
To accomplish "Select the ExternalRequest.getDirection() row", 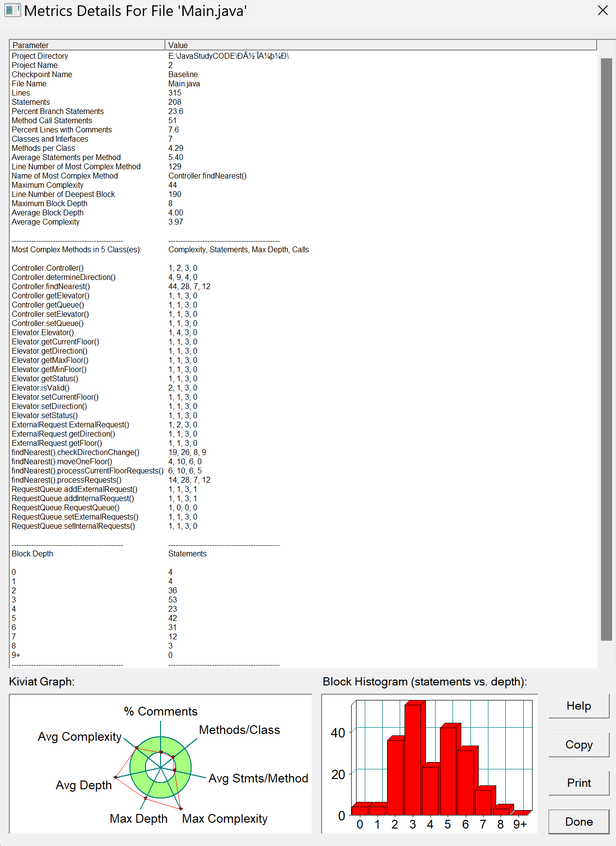I will click(303, 434).
